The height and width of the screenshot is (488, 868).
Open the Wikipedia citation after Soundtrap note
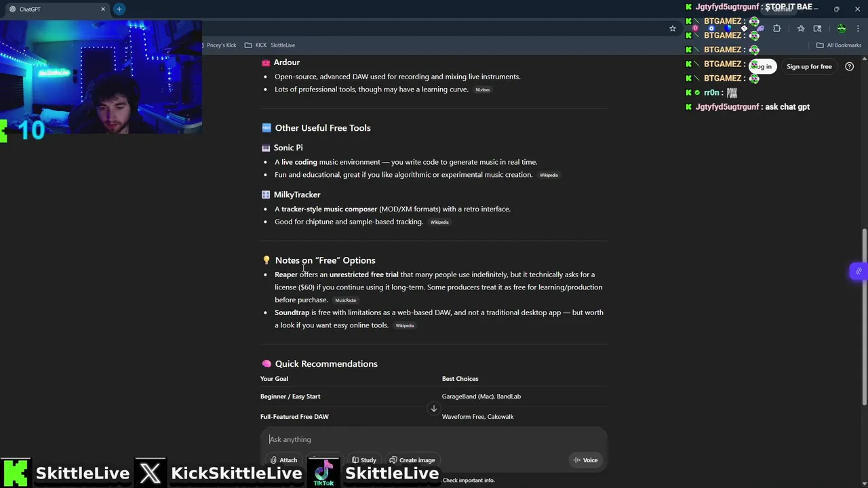pyautogui.click(x=405, y=325)
